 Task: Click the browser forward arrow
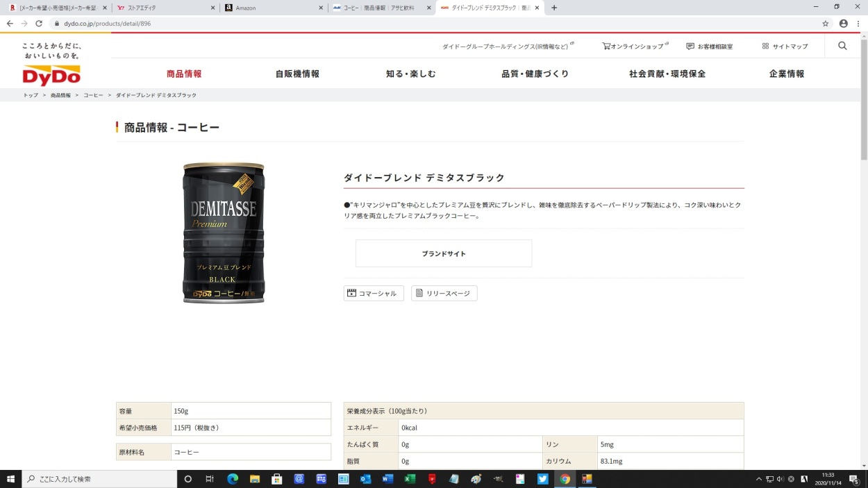point(24,23)
